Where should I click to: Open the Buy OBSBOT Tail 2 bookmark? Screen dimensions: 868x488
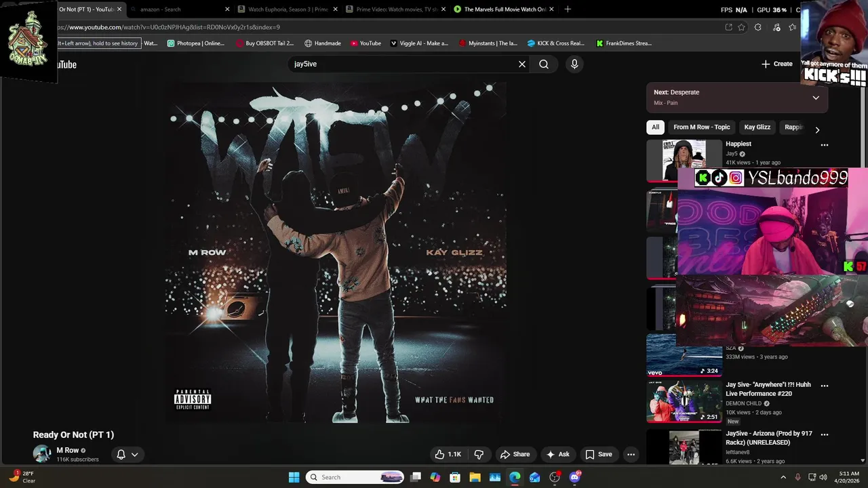[x=264, y=43]
